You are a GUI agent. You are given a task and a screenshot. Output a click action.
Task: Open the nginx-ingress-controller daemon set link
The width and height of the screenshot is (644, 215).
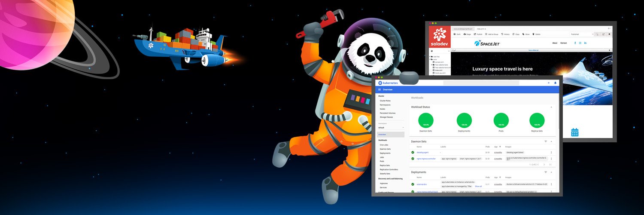click(x=426, y=159)
